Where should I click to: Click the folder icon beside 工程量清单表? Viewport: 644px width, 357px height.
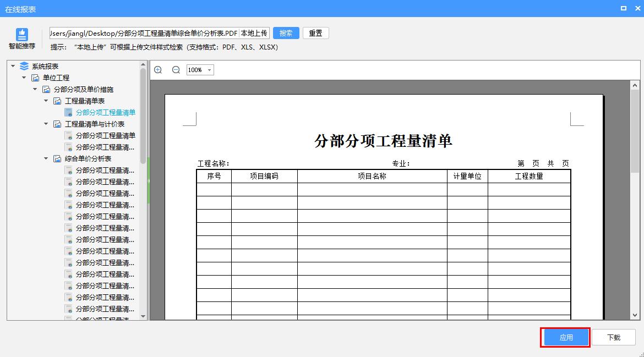[x=57, y=101]
